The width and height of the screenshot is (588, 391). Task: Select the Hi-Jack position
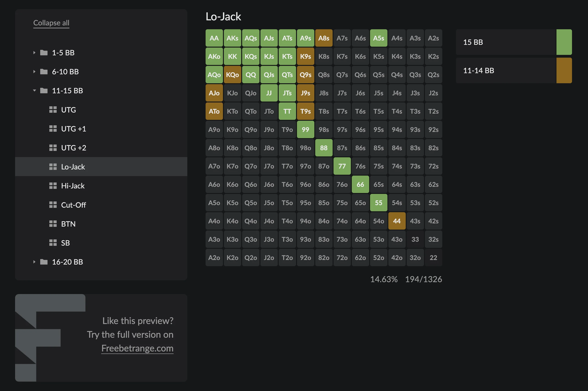101,186
